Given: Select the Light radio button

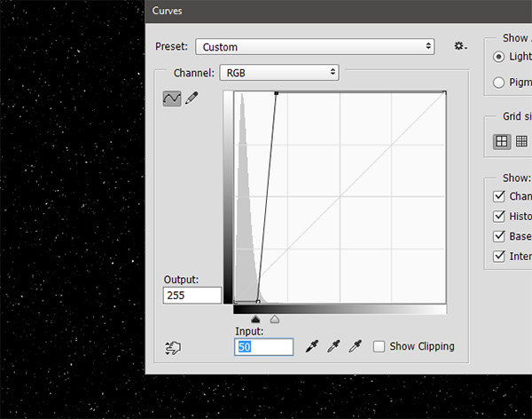Looking at the screenshot, I should [x=498, y=56].
